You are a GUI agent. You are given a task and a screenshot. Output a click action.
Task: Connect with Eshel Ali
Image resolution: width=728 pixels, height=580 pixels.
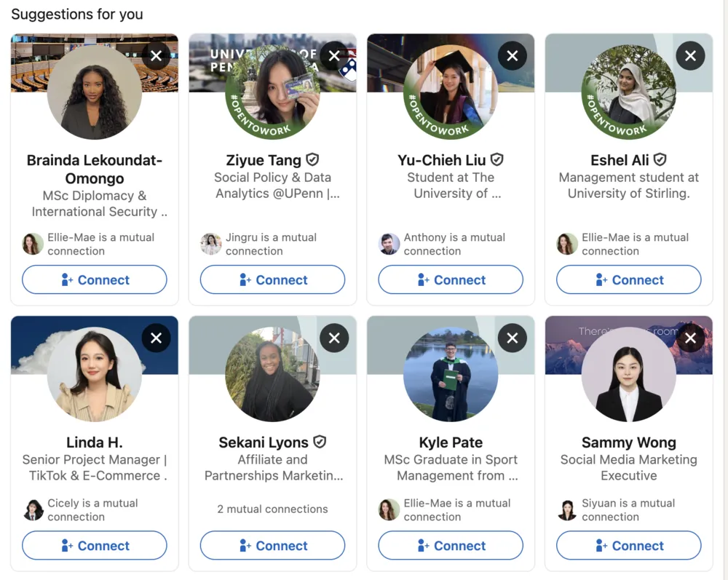tap(629, 279)
